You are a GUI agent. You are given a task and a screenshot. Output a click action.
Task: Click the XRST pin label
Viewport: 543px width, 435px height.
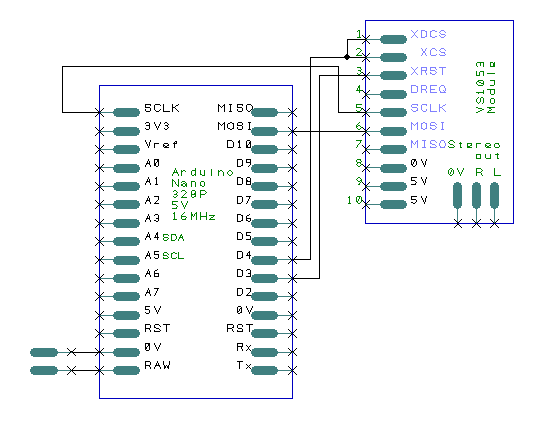(428, 71)
